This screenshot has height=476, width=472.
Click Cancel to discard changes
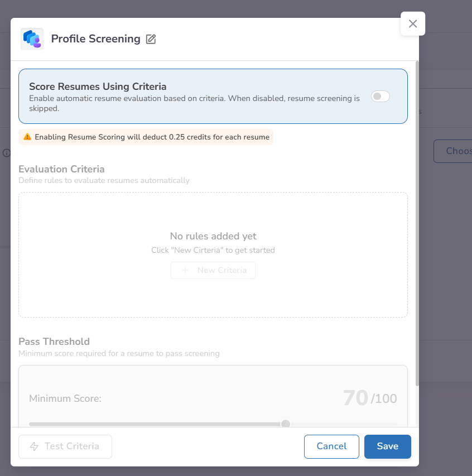[331, 446]
